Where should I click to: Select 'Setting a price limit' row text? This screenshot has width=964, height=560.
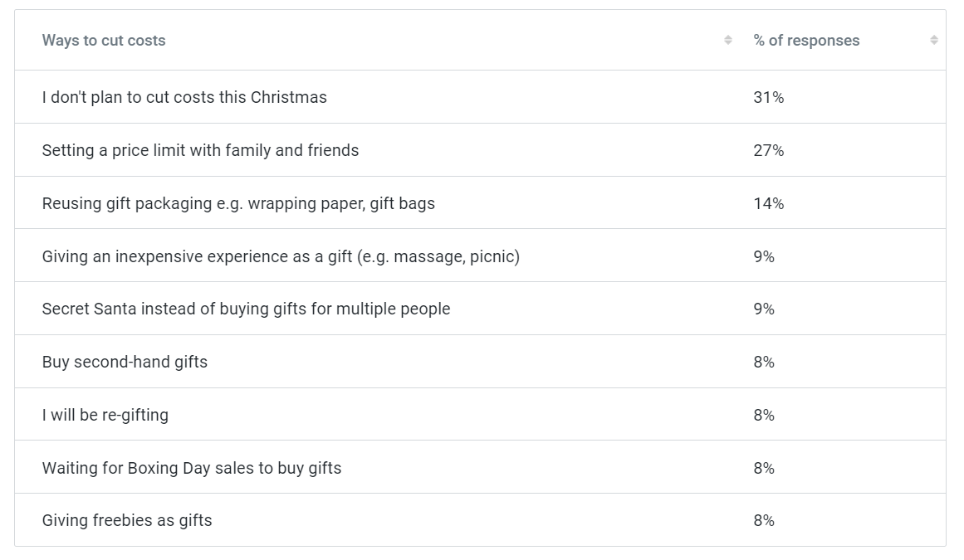click(x=200, y=150)
